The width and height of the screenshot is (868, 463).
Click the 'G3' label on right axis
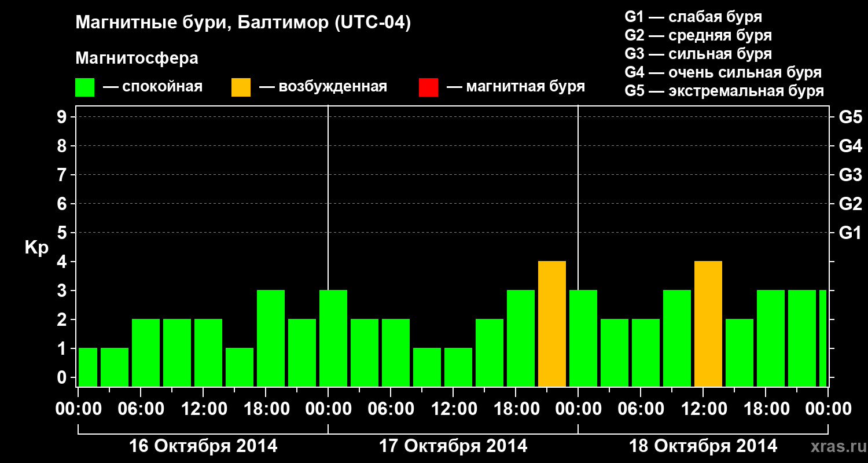pyautogui.click(x=850, y=175)
